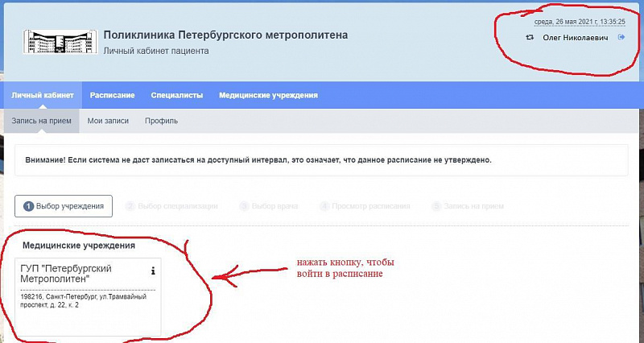Click the step 1 number circle
The width and height of the screenshot is (644, 343).
tap(28, 206)
